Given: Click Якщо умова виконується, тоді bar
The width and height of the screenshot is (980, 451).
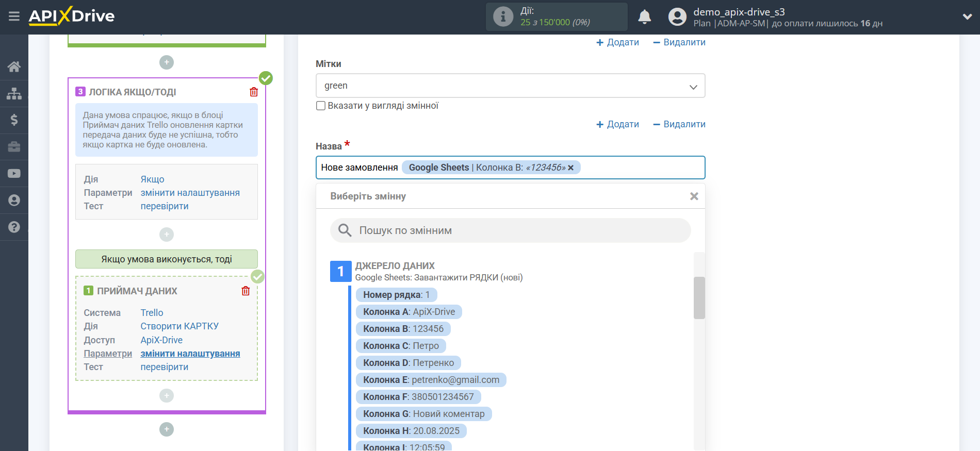Looking at the screenshot, I should tap(167, 259).
